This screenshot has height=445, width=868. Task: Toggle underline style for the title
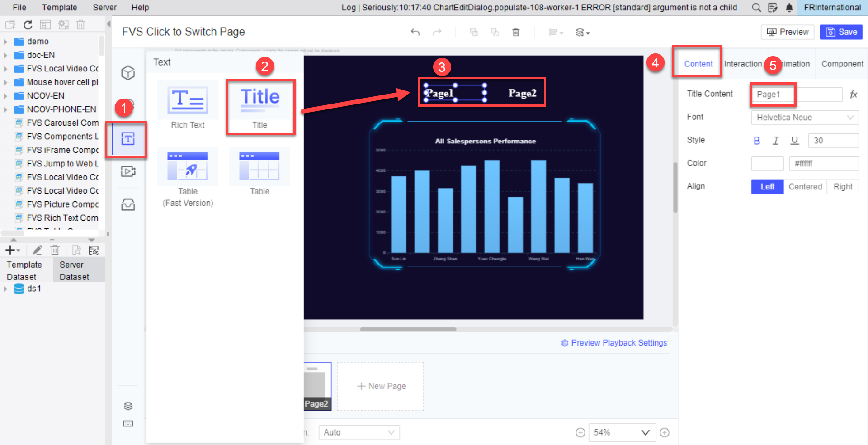[x=795, y=141]
